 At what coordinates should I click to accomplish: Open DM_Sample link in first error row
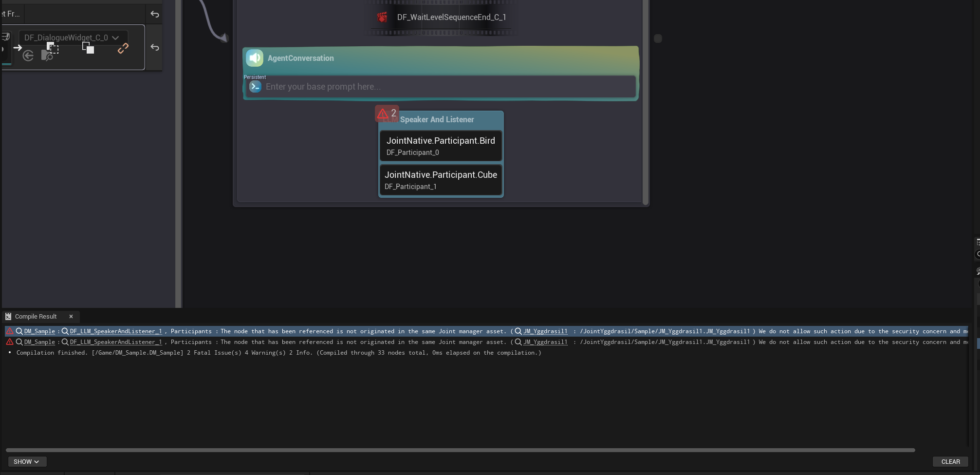(x=39, y=331)
